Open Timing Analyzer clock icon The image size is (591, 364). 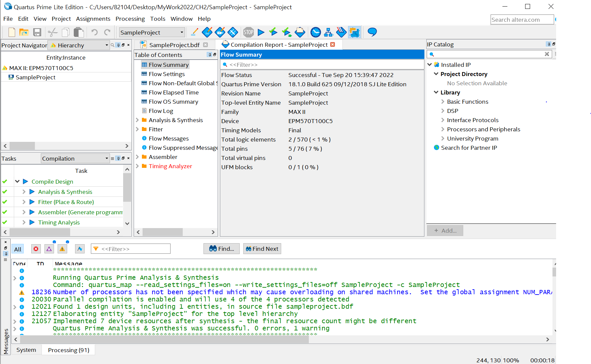click(316, 32)
